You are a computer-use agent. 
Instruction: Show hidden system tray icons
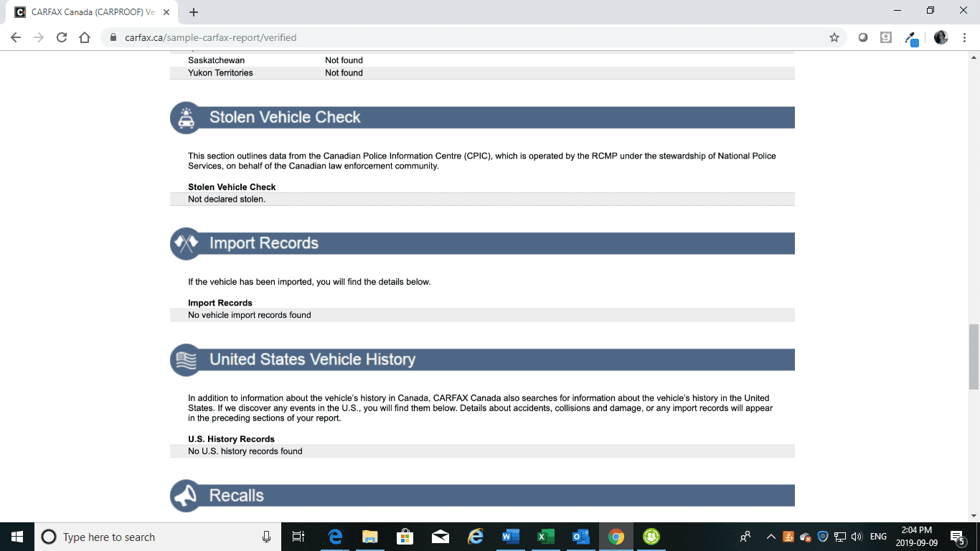[x=771, y=537]
